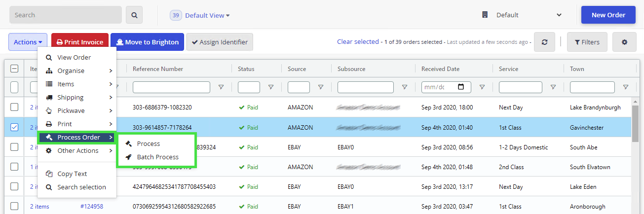Viewport: 644px width, 214px height.
Task: Click the New Order button
Action: [x=608, y=15]
